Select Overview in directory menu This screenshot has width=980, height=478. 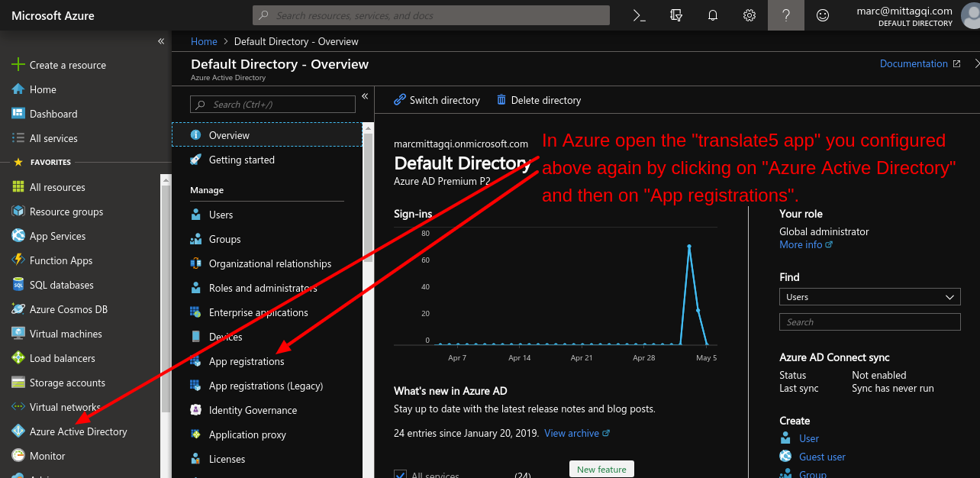coord(267,135)
